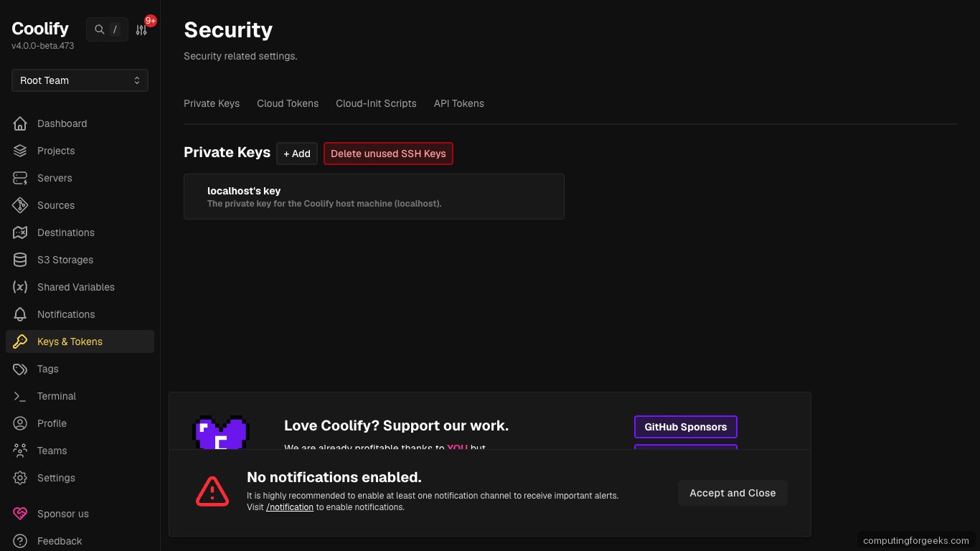Image resolution: width=980 pixels, height=551 pixels.
Task: Open the API Tokens tab
Action: point(458,103)
